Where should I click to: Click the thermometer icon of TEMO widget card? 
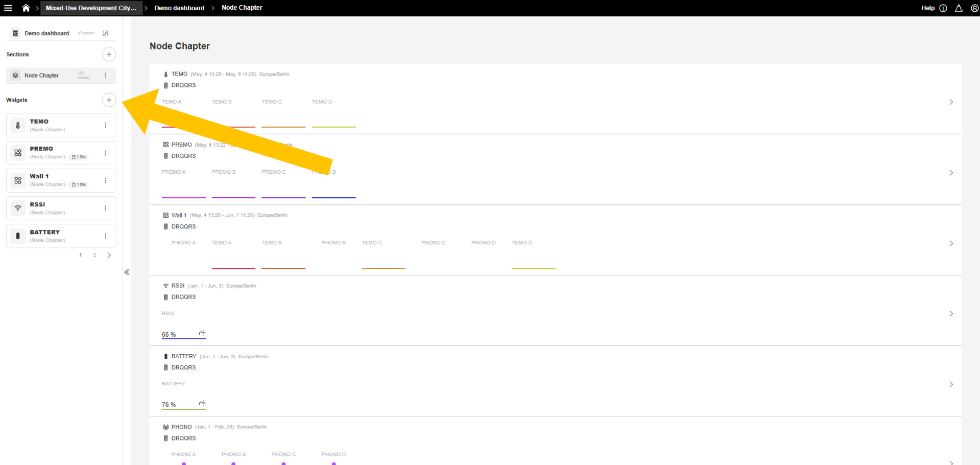18,125
